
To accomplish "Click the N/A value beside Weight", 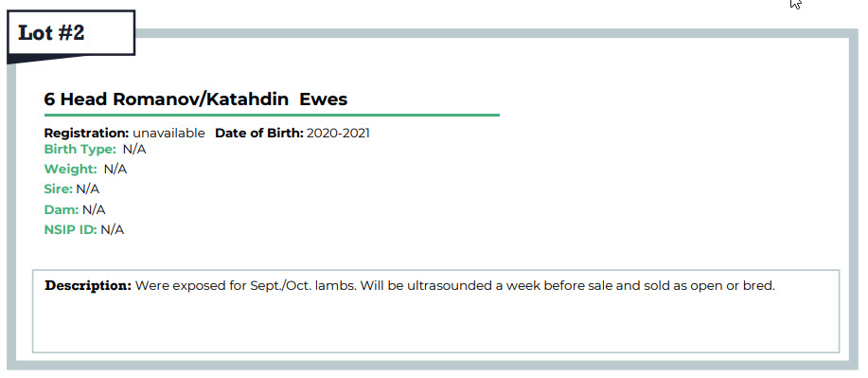I will [115, 169].
